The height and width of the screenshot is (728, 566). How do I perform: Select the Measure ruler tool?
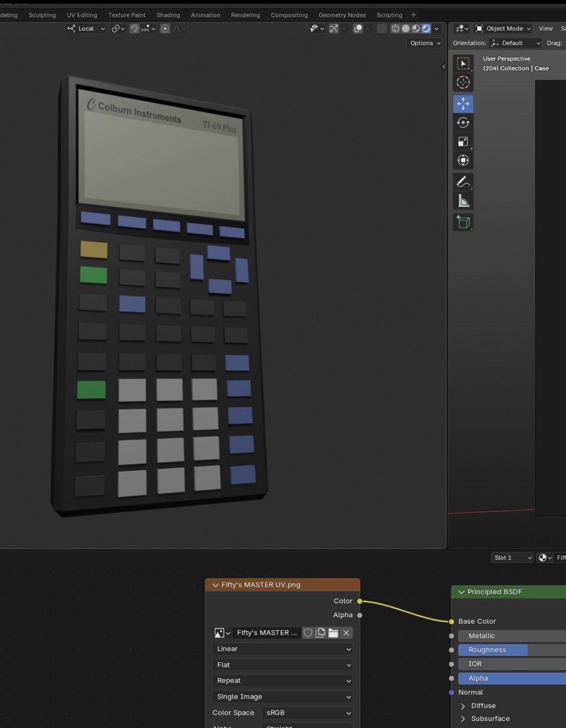[463, 201]
